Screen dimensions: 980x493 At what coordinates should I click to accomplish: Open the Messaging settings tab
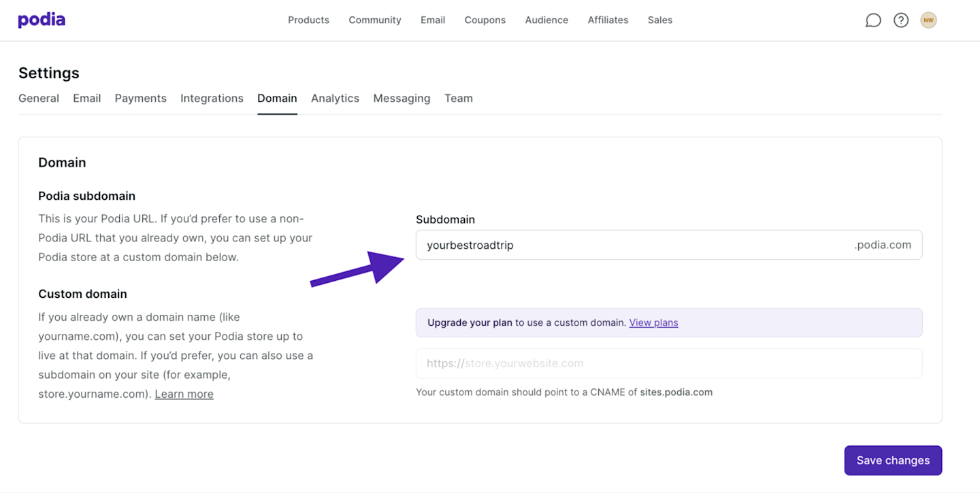[x=402, y=98]
